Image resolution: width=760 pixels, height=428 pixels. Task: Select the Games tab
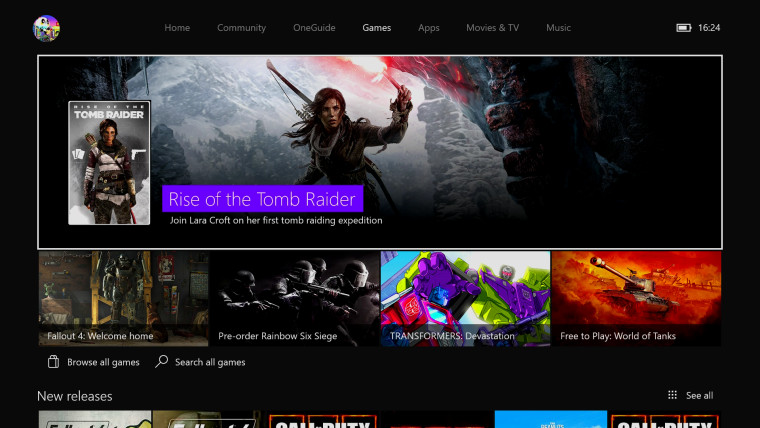(x=377, y=28)
